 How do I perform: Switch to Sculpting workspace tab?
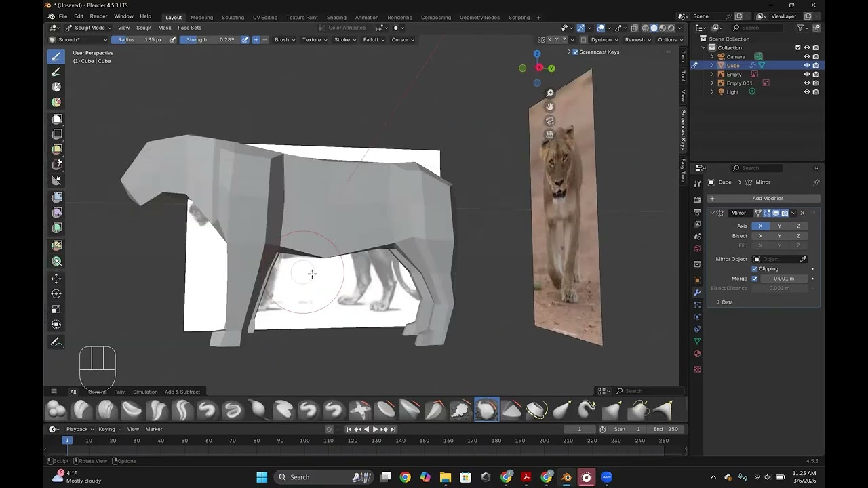233,17
